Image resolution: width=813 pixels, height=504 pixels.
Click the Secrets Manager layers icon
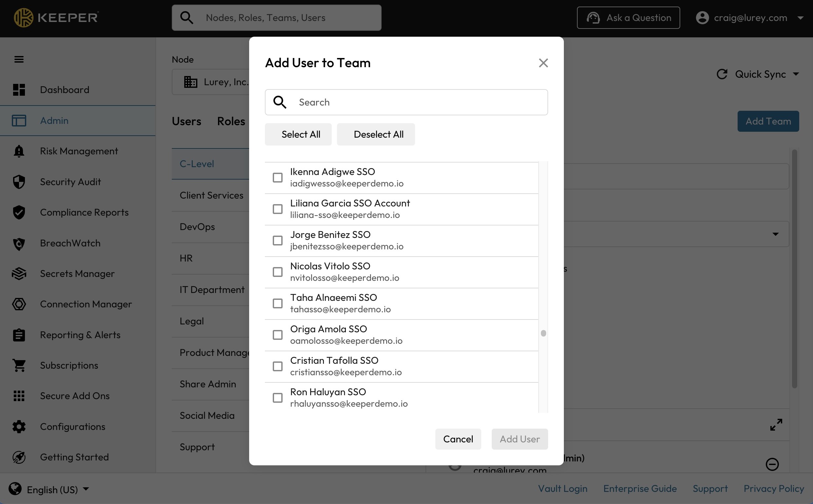tap(19, 274)
